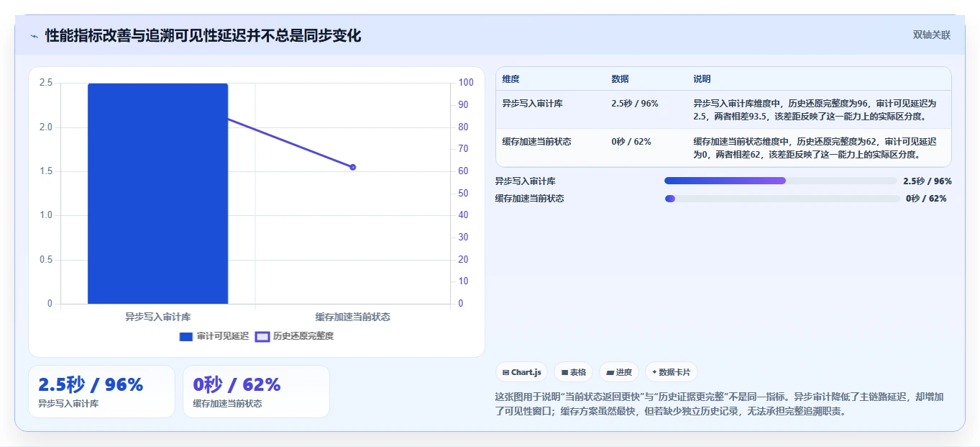Toggle the 审计可见延迟 legend item

coord(214,336)
